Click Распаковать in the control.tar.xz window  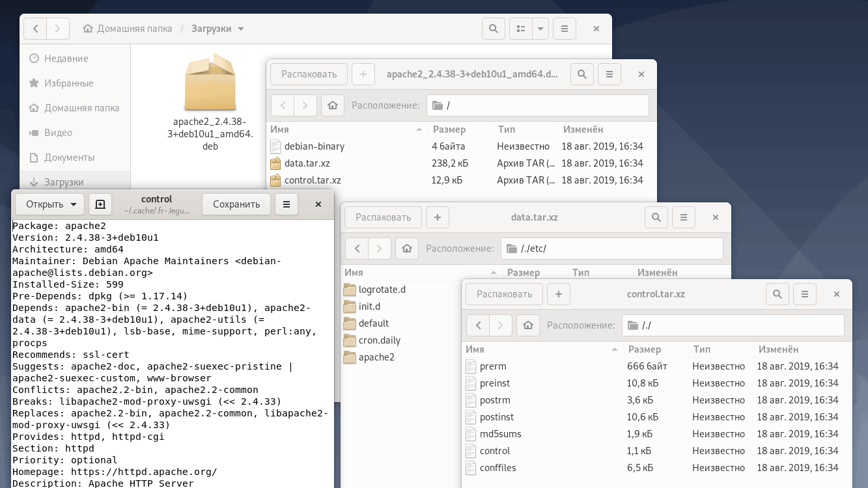504,294
